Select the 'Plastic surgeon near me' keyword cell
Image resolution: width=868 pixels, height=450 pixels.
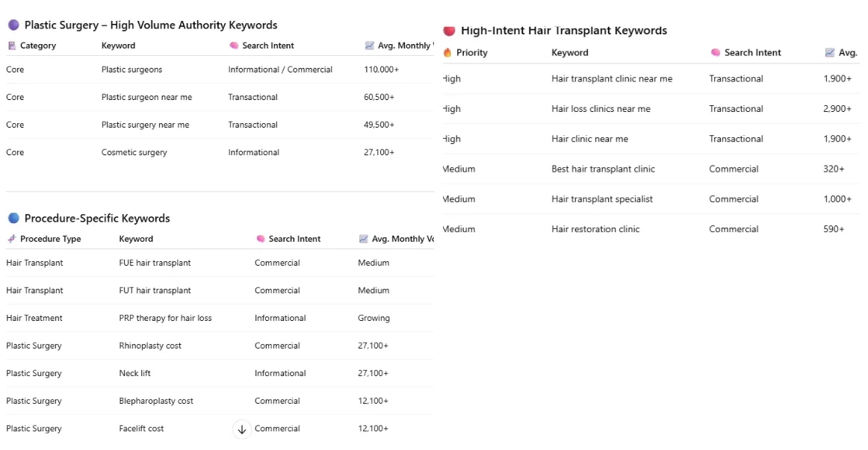coord(146,97)
